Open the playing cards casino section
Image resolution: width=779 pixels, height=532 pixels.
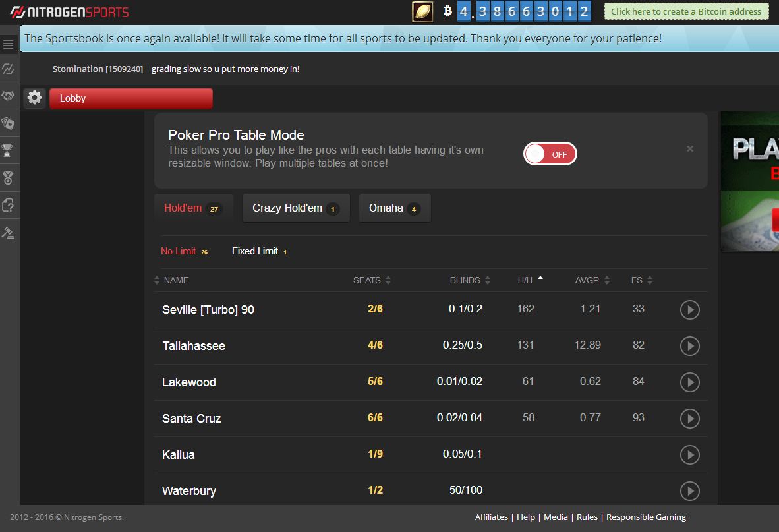point(9,123)
